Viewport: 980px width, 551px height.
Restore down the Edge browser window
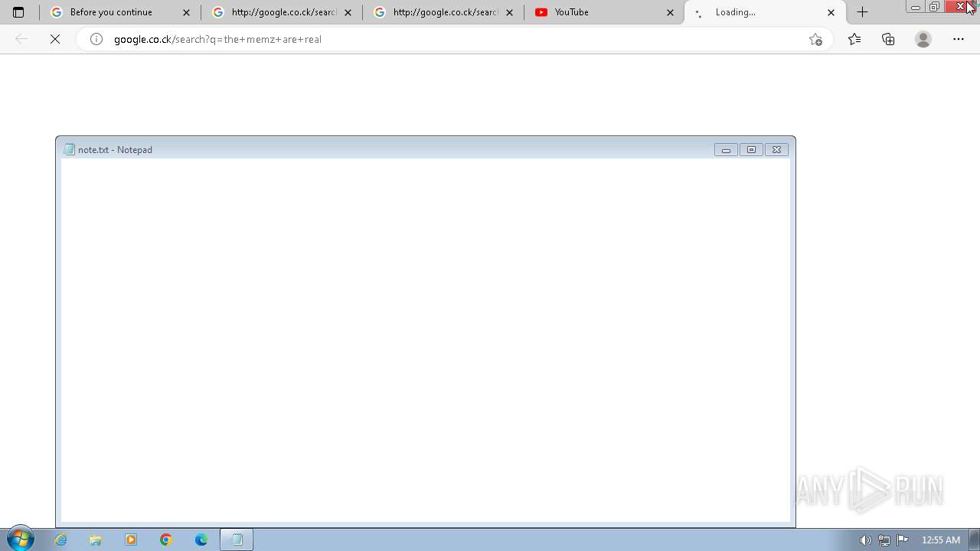coord(934,7)
